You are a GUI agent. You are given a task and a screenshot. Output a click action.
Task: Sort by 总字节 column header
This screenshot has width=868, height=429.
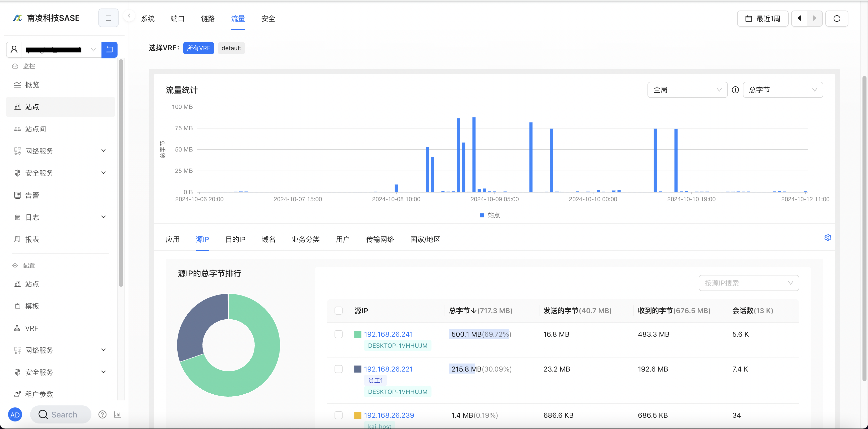(x=480, y=311)
